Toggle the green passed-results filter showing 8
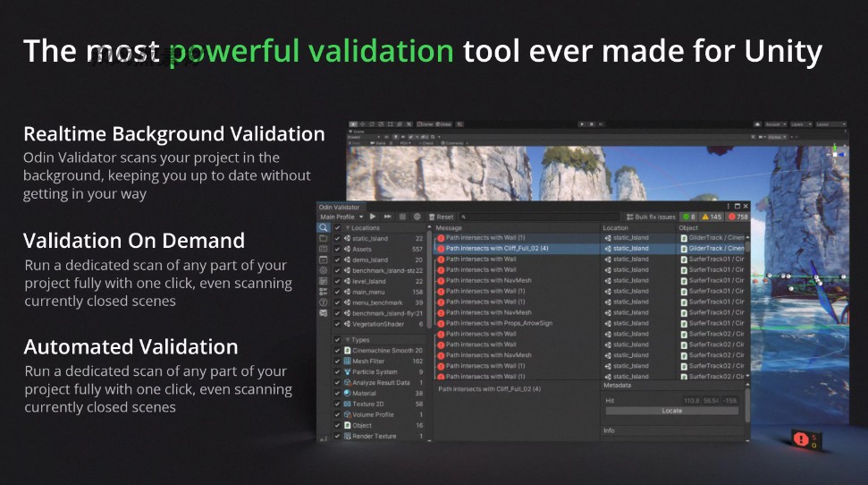Viewport: 868px width, 485px height. (689, 217)
